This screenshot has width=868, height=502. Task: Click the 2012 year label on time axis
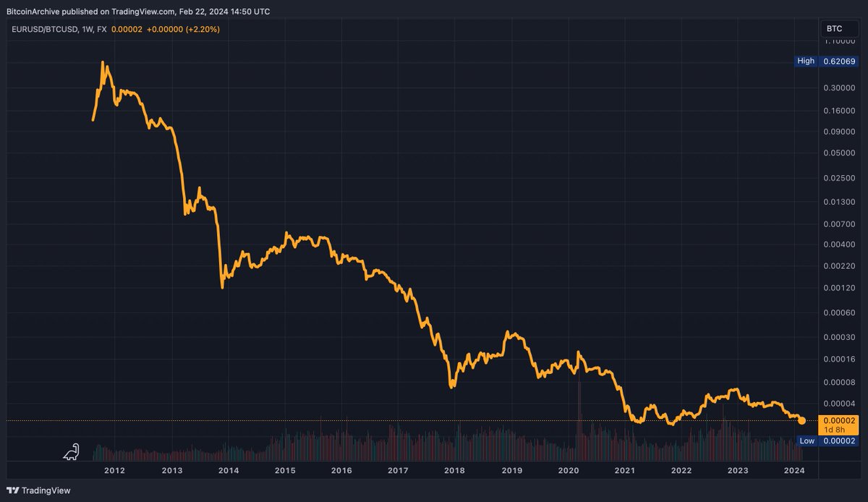click(x=114, y=470)
